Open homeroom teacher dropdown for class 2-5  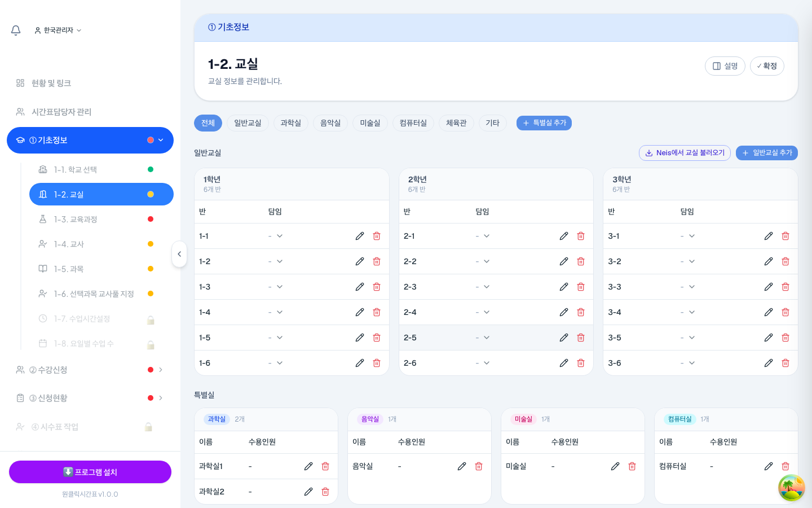(x=483, y=338)
